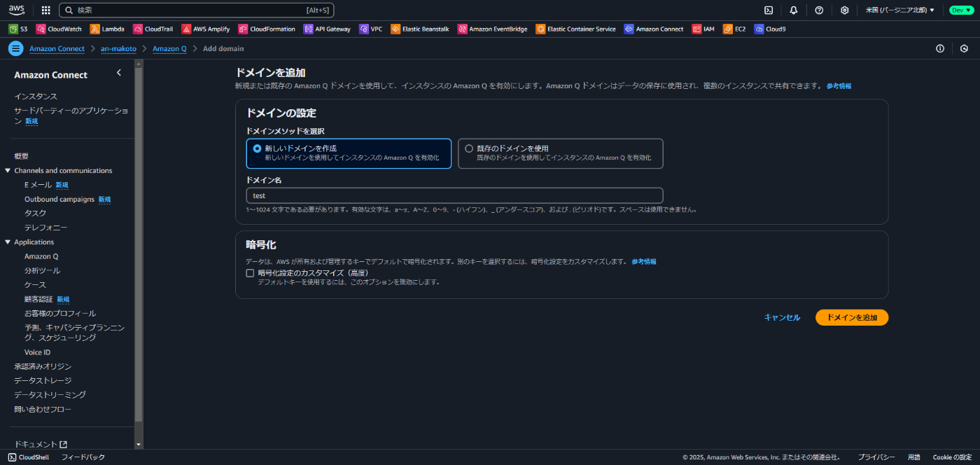Viewport: 980px width, 465px height.
Task: Open お客様のプロフィール in sidebar
Action: point(60,313)
